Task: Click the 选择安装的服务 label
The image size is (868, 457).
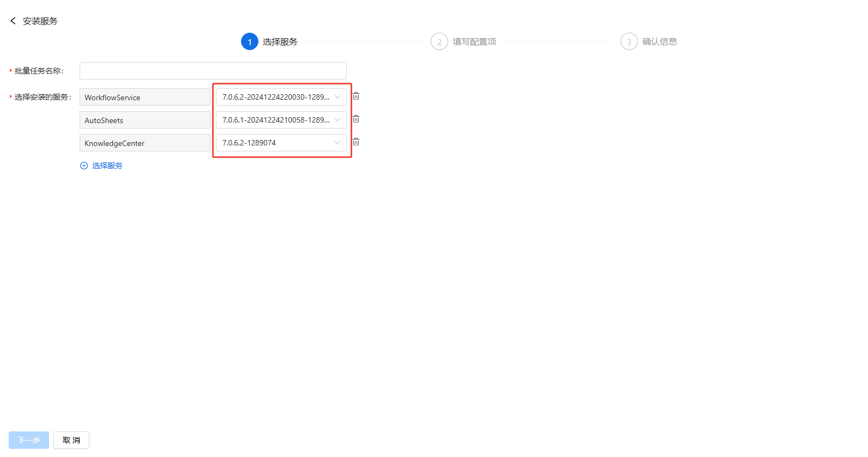Action: pos(43,97)
